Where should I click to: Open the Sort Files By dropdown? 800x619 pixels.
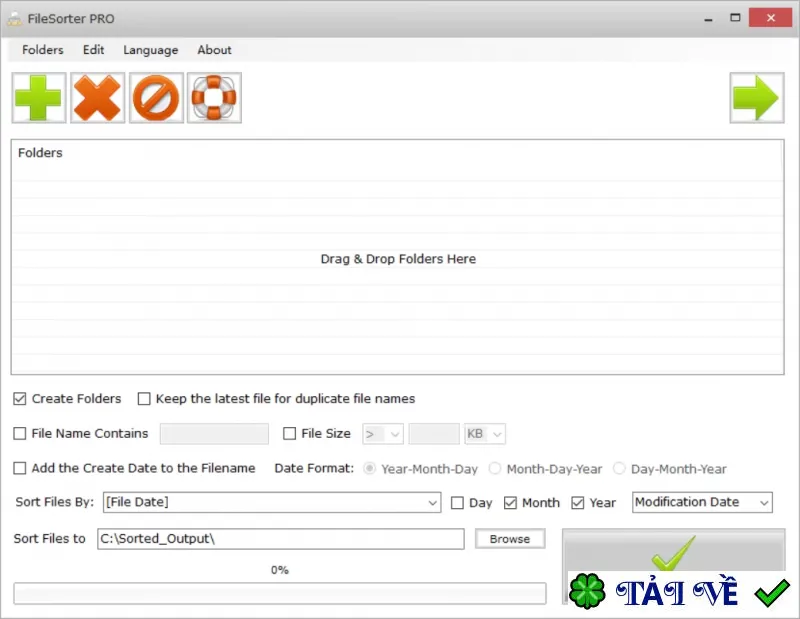click(272, 502)
